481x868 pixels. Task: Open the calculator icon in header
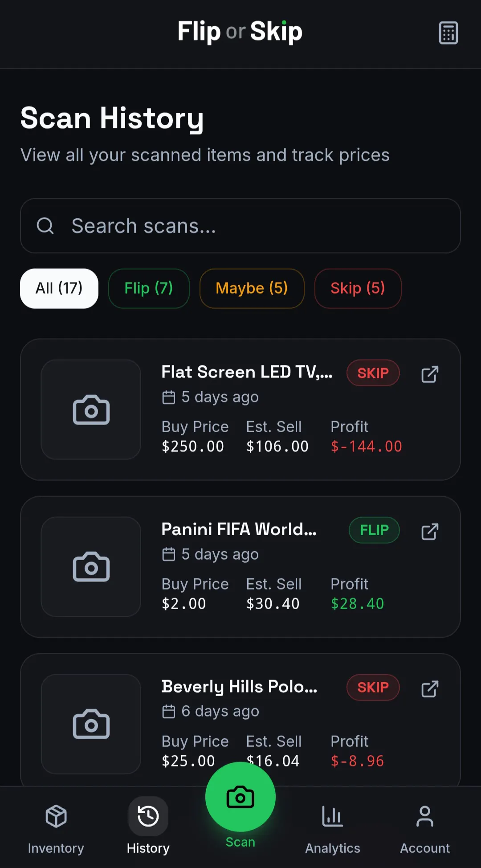[x=448, y=33]
